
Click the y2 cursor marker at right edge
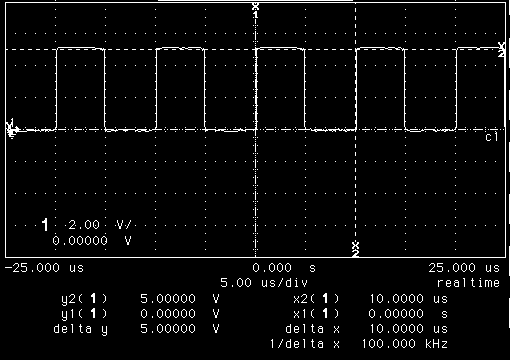[501, 50]
